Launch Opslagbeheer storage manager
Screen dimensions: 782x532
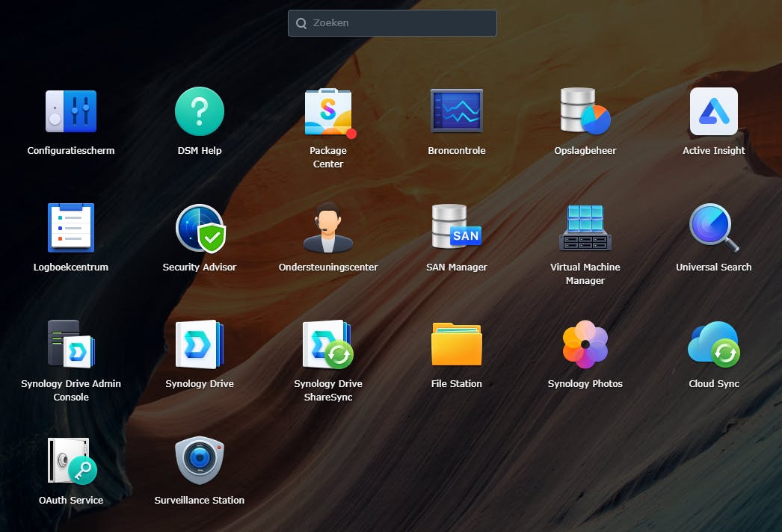(x=585, y=111)
